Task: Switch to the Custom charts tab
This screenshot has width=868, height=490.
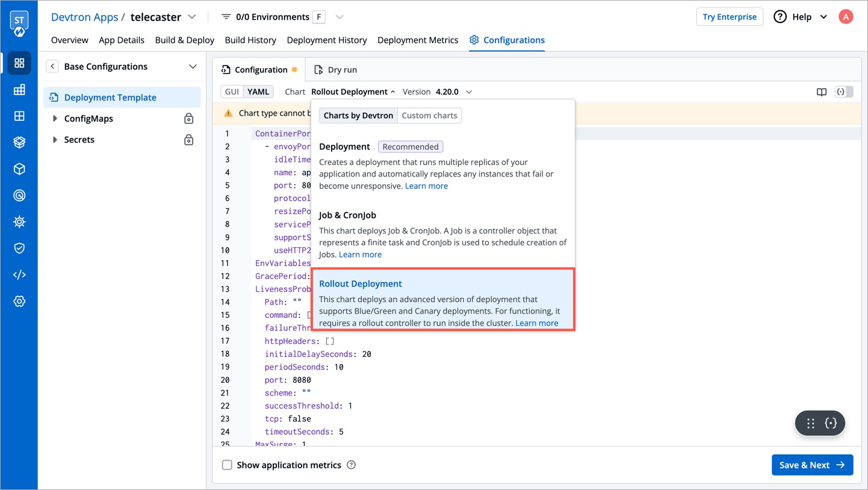Action: pyautogui.click(x=429, y=116)
